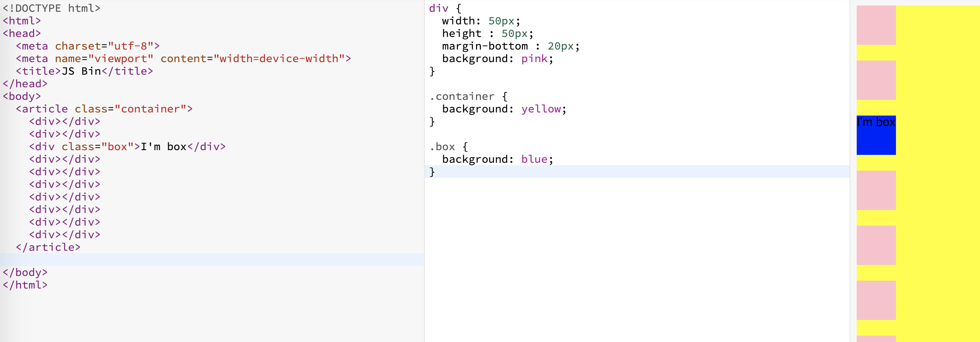Click the "background: yellow;" CSS rule
The height and width of the screenshot is (342, 980).
click(x=505, y=109)
